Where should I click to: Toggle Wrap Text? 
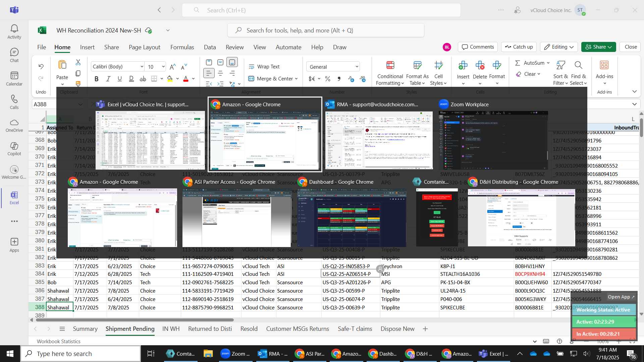[264, 66]
